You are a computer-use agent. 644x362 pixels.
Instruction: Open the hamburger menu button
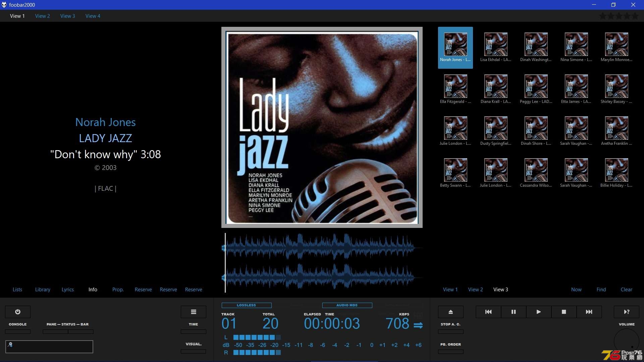[194, 312]
